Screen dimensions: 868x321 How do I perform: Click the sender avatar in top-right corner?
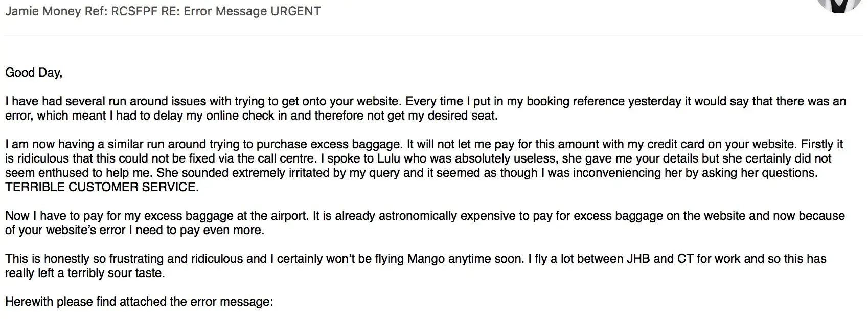839,5
